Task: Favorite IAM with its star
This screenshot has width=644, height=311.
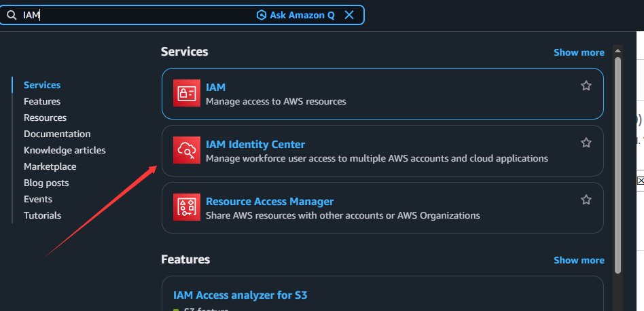Action: coord(586,86)
